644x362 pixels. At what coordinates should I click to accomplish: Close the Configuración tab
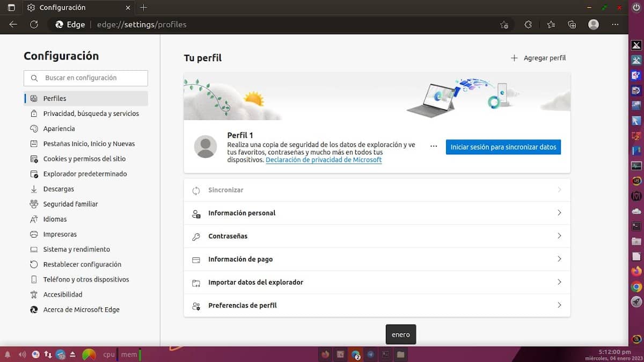click(128, 8)
